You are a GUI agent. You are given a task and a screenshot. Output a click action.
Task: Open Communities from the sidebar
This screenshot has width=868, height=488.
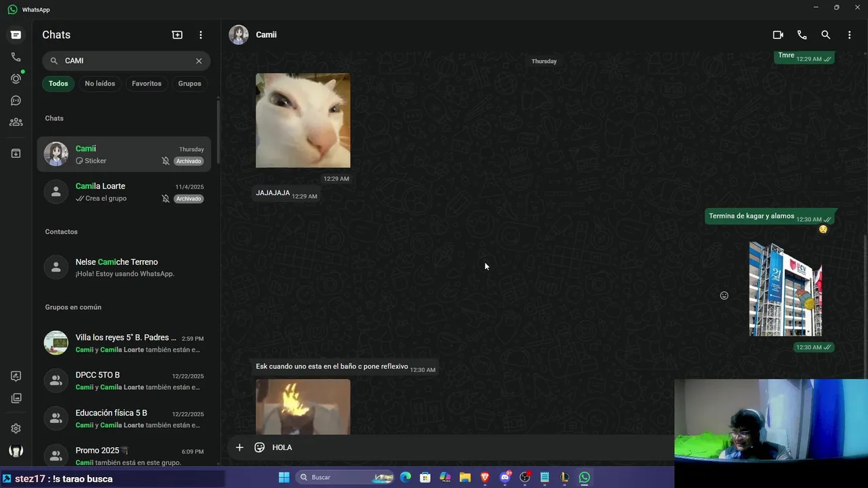click(16, 122)
